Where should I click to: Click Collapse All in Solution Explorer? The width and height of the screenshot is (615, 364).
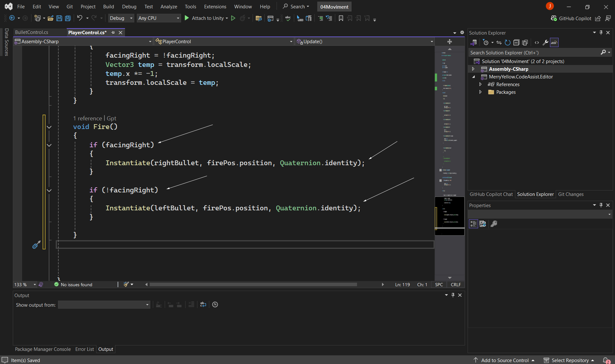point(516,43)
